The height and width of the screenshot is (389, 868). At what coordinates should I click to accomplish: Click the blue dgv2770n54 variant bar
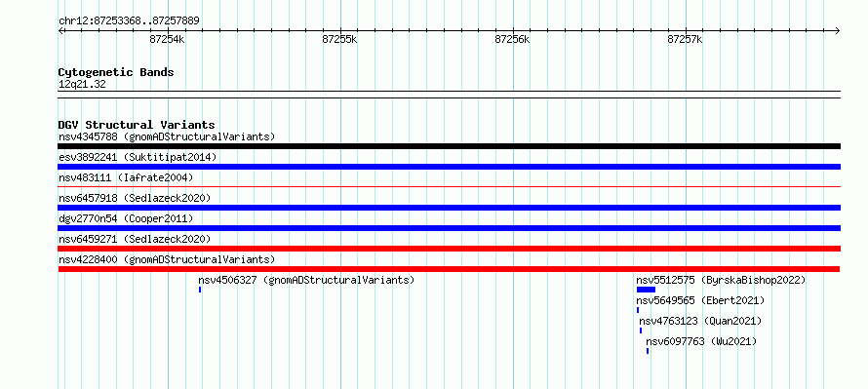(449, 228)
